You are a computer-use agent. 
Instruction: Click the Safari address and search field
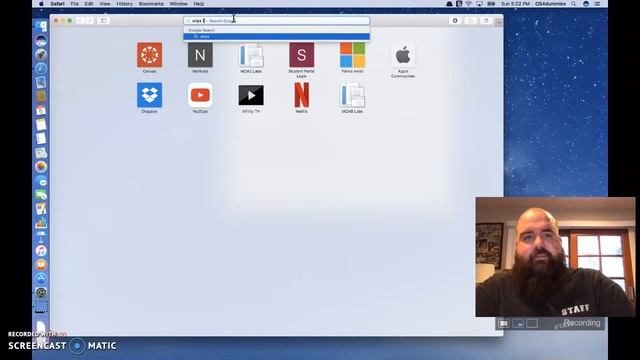click(x=276, y=20)
